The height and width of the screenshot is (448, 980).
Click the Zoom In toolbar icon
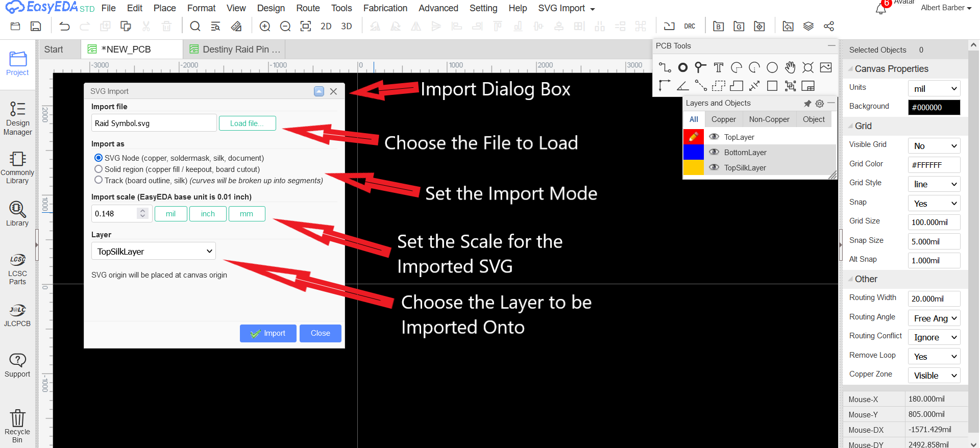pyautogui.click(x=265, y=26)
